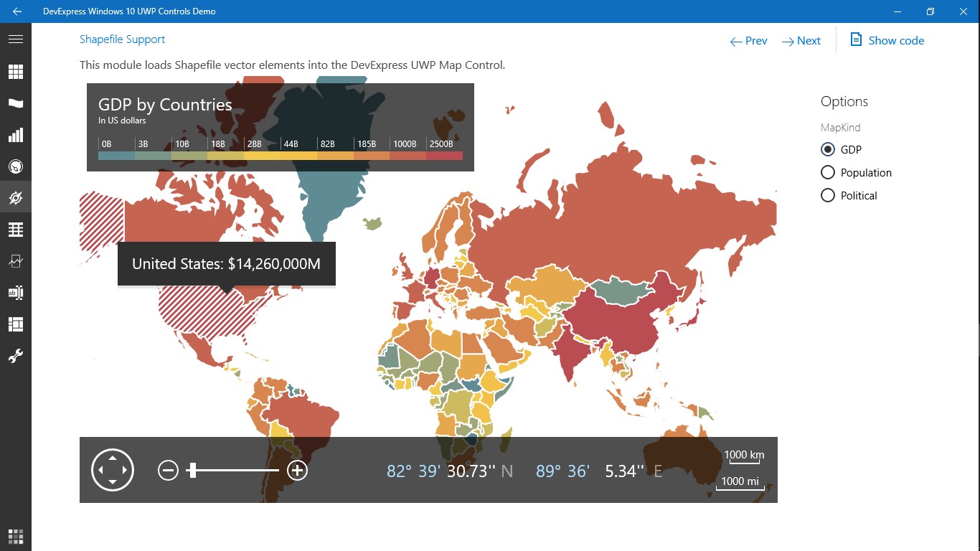Viewport: 980px width, 551px height.
Task: Open the line chart sidebar icon
Action: point(16,261)
